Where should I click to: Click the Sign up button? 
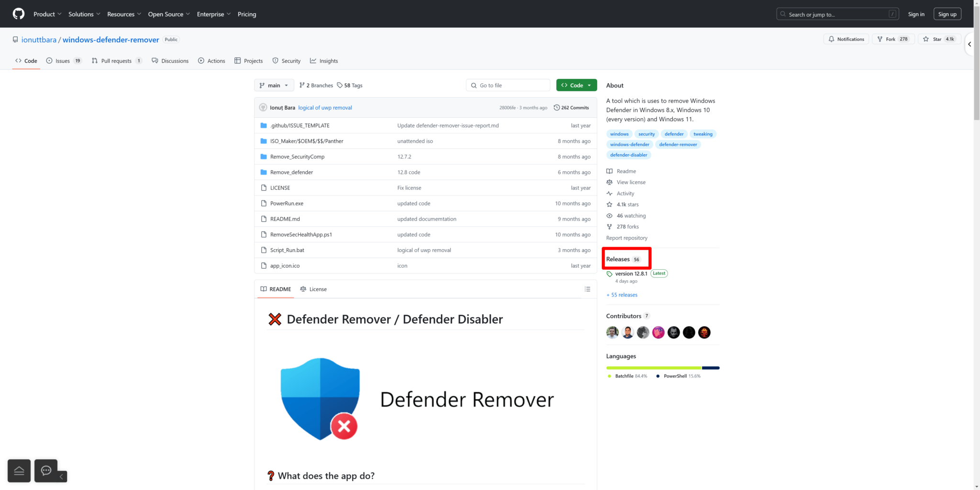pyautogui.click(x=947, y=13)
